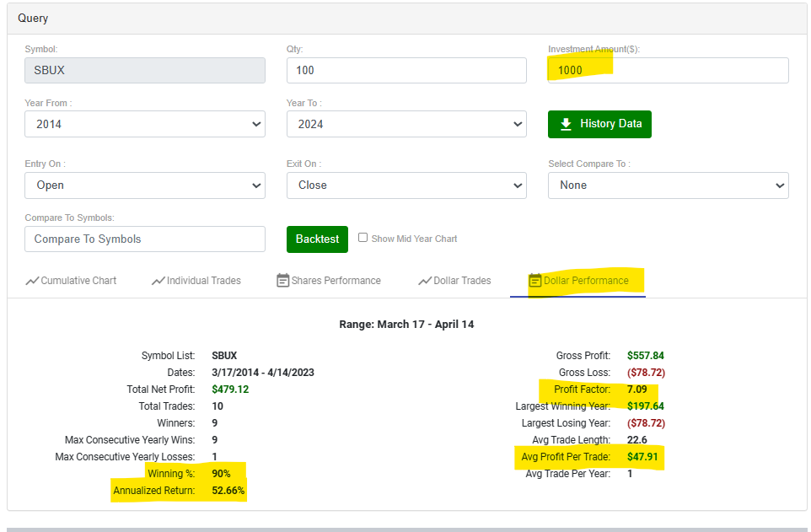Download with the History Data button
Image resolution: width=811 pixels, height=532 pixels.
pyautogui.click(x=599, y=124)
